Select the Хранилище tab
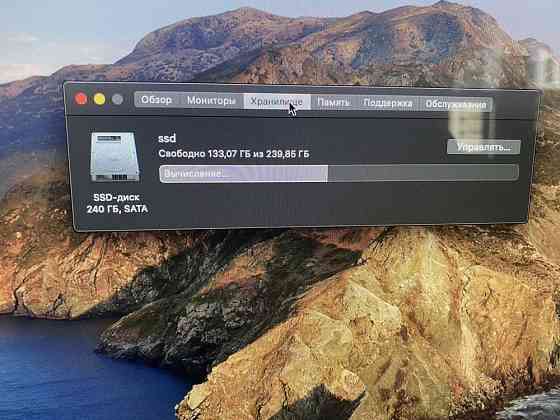 pos(277,102)
